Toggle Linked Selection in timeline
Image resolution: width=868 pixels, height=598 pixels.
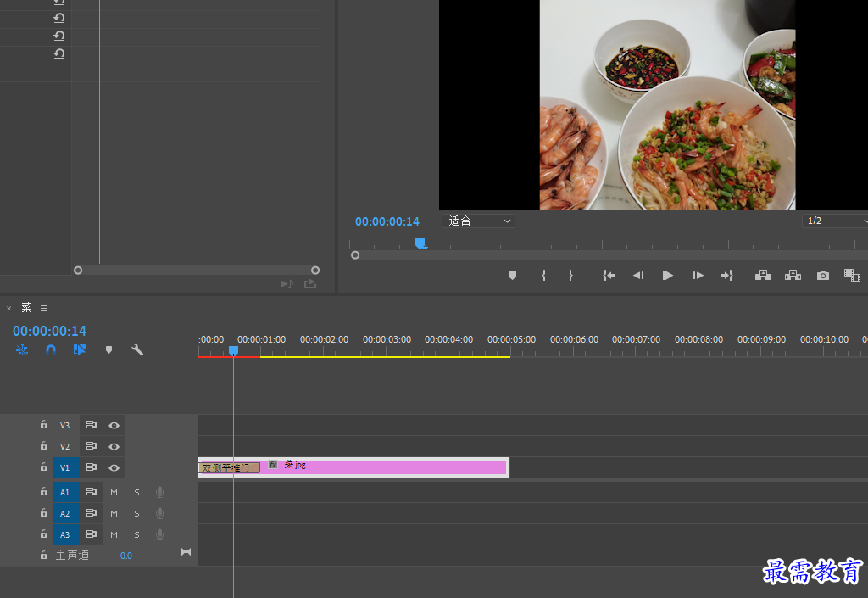point(79,349)
